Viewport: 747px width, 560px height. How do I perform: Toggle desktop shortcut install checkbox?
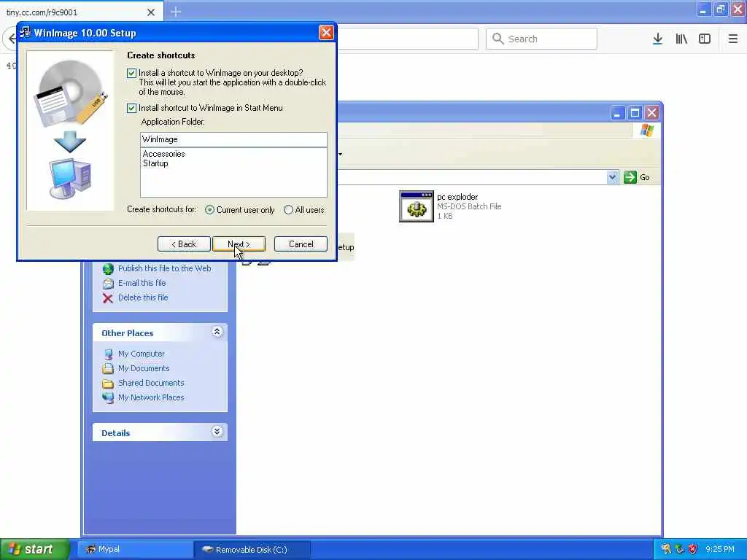click(132, 74)
